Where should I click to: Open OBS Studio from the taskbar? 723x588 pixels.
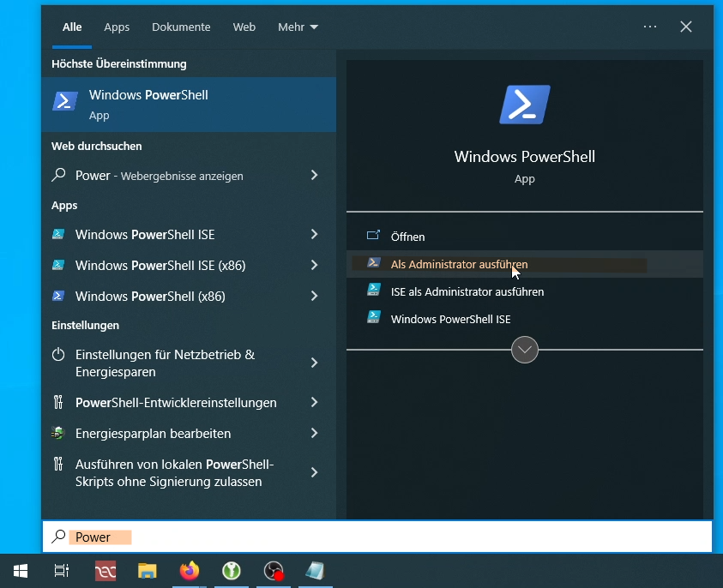point(274,571)
